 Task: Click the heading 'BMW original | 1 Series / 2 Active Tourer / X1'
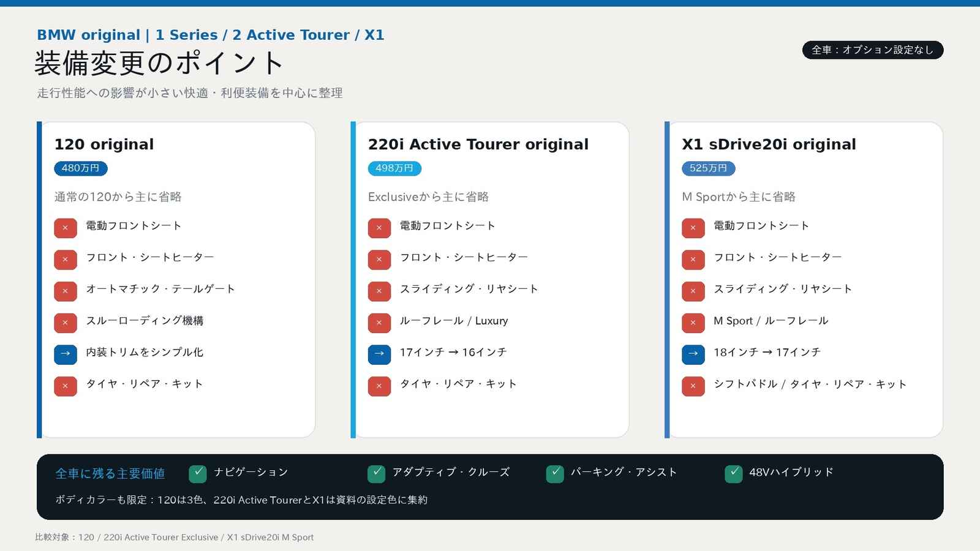click(211, 35)
